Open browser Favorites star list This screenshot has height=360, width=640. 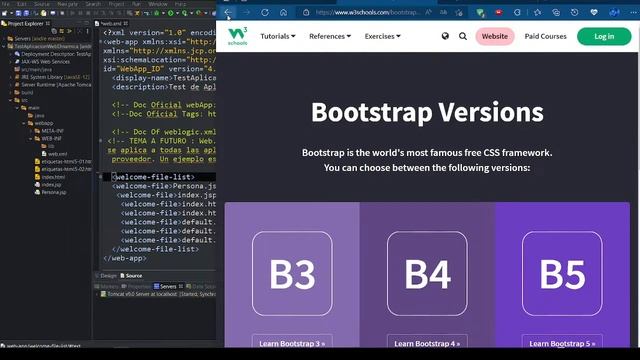pyautogui.click(x=538, y=12)
